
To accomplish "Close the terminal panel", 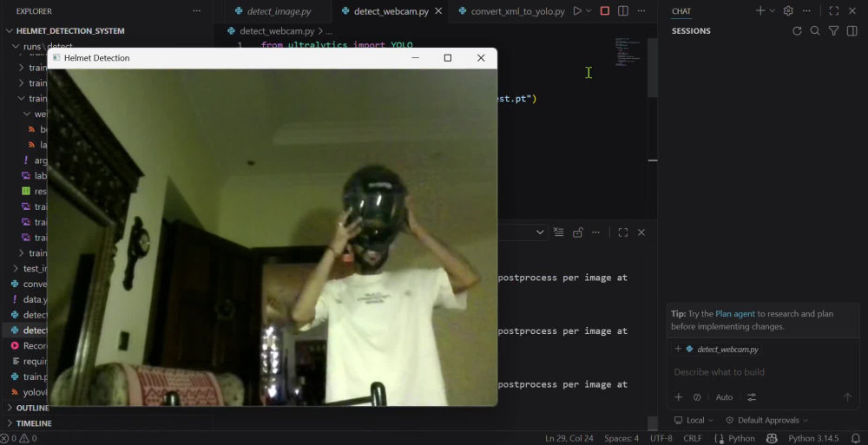I will coord(641,232).
